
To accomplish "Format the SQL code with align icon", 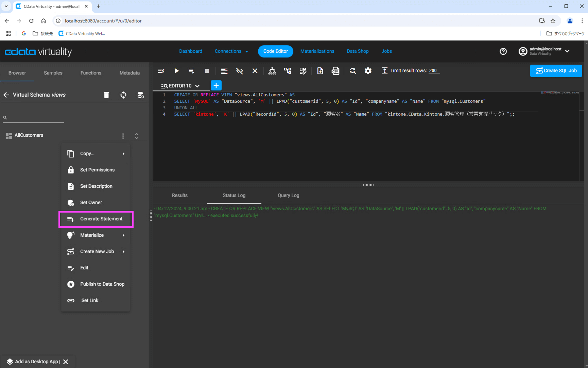I will pyautogui.click(x=224, y=71).
